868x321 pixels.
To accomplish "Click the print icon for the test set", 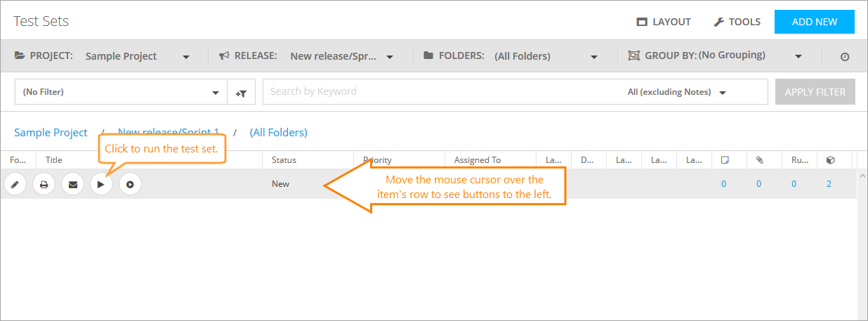I will pos(44,185).
